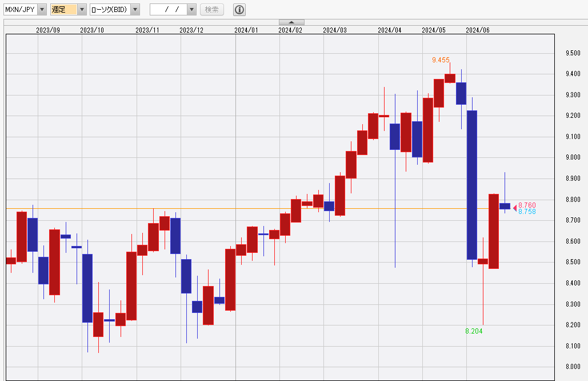The width and height of the screenshot is (588, 381).
Task: Open the 週足 timeframe dropdown
Action: 82,9
